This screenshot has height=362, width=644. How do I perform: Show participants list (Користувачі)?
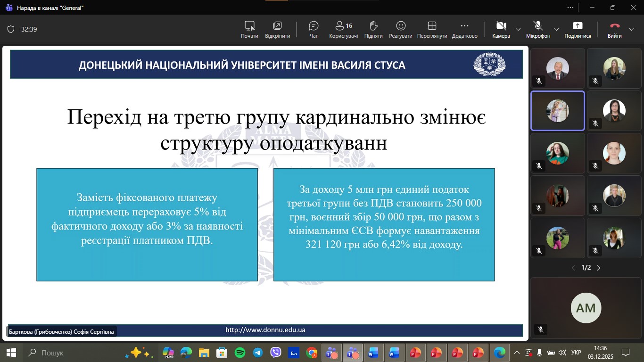(x=343, y=29)
